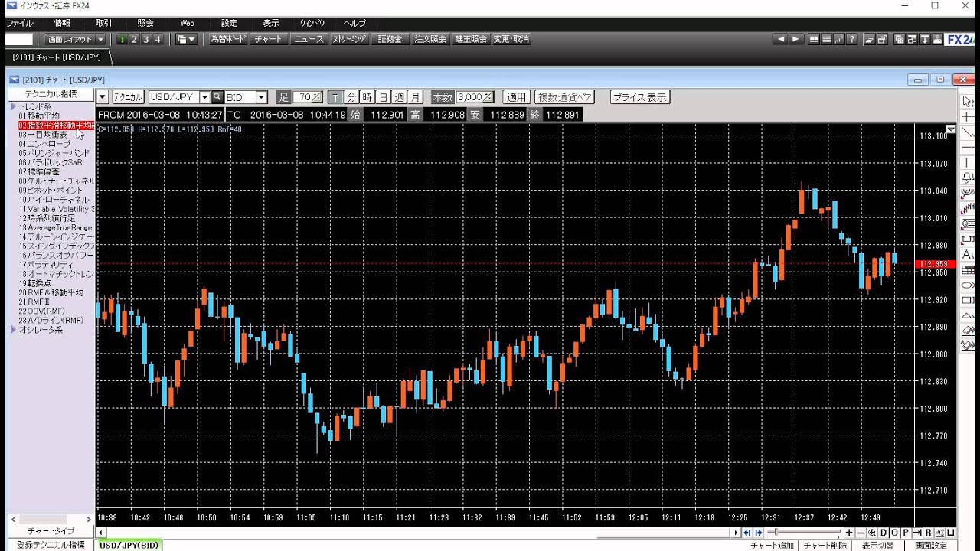Open the 照会 menu
Image resolution: width=980 pixels, height=551 pixels.
[x=145, y=23]
